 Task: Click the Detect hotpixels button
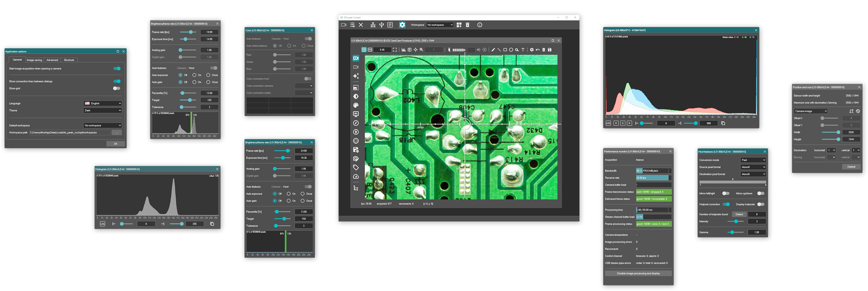point(739,214)
